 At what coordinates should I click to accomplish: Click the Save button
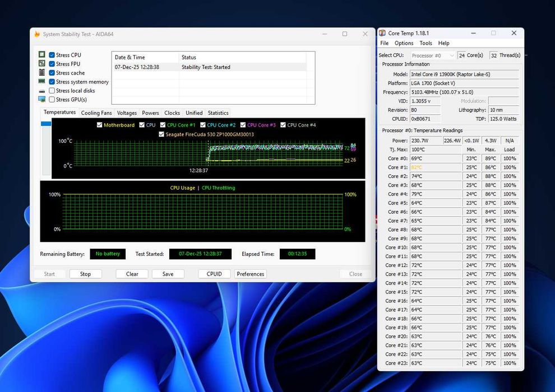tap(168, 274)
